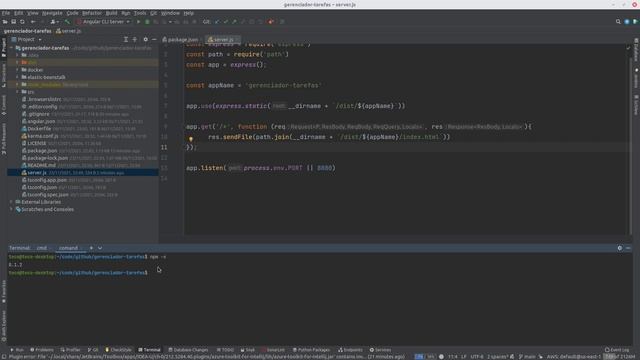
Task: Select server.js in the project tree
Action: tap(83, 173)
